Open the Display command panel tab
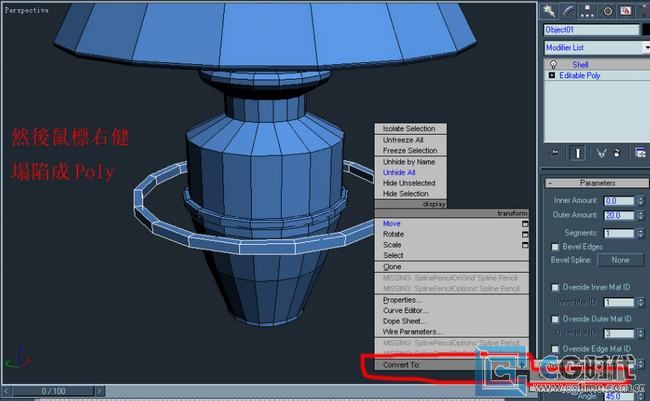650x401 pixels. [x=626, y=11]
